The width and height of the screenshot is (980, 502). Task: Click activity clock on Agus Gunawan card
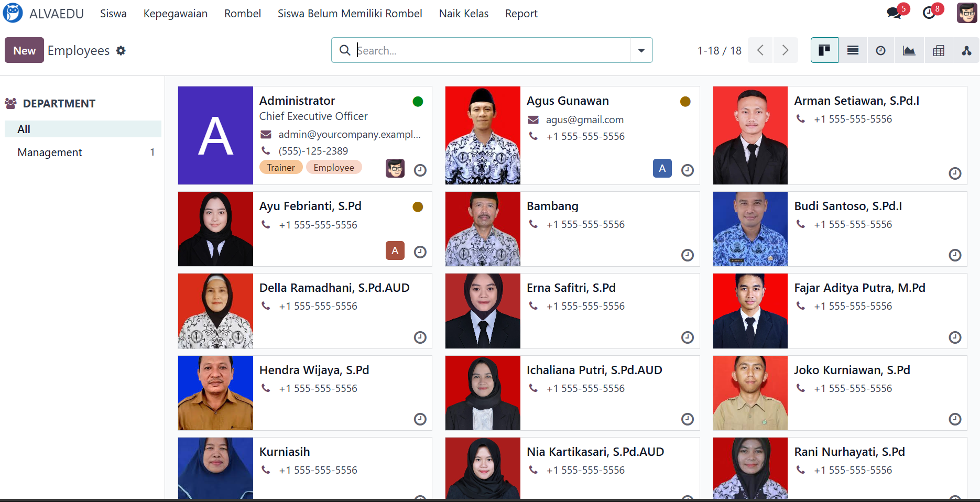(688, 170)
